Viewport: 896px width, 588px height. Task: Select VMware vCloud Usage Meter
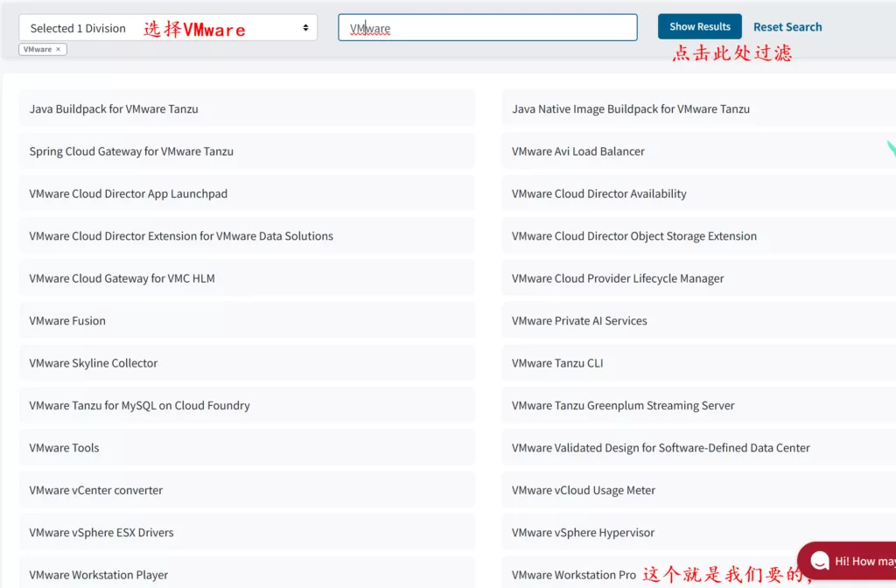(x=584, y=491)
